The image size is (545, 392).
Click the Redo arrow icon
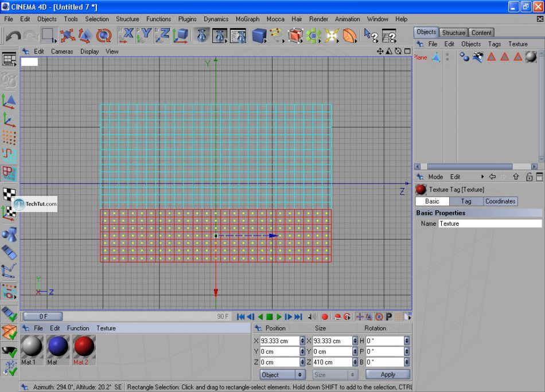click(32, 36)
